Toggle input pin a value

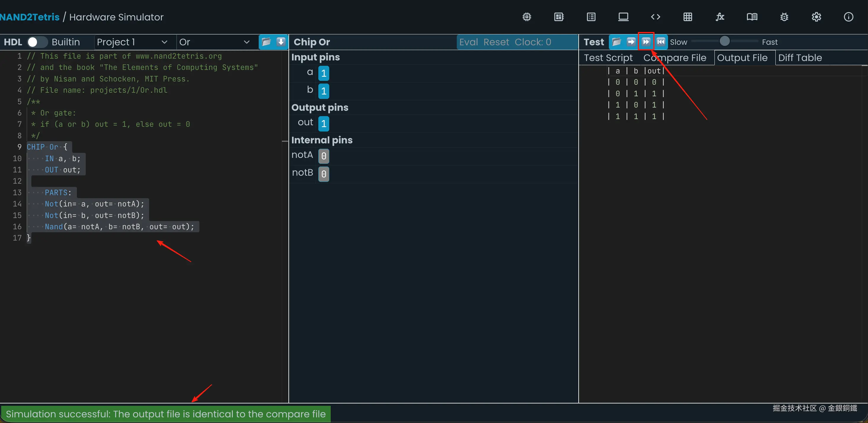pos(323,73)
